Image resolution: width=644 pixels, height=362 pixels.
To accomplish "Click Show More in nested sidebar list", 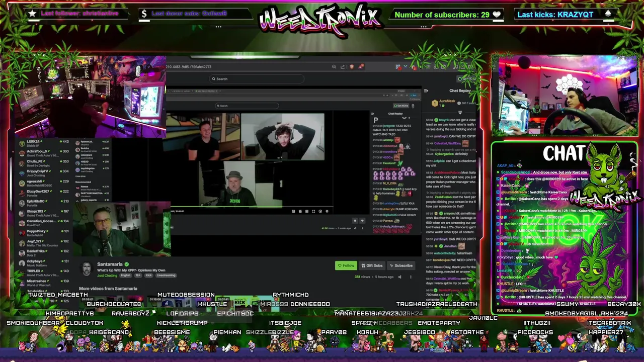I will click(x=80, y=176).
